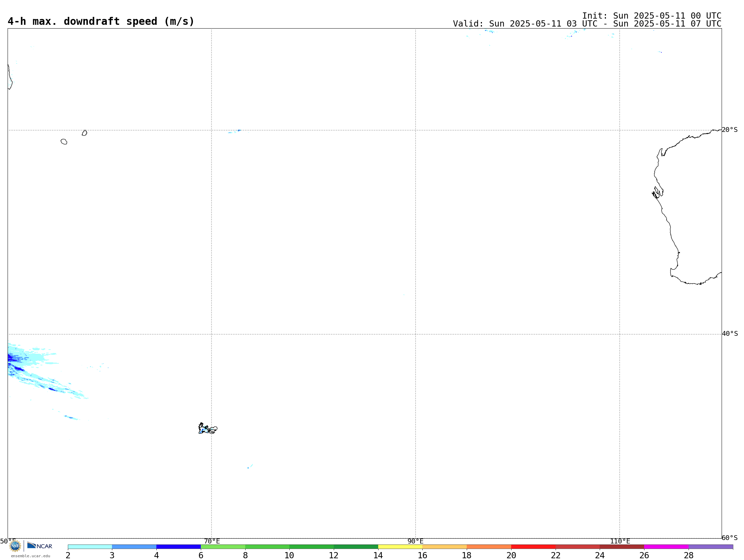Click the ensemble.ucar.edu text
Viewport: 744px width, 560px height.
coord(31,556)
